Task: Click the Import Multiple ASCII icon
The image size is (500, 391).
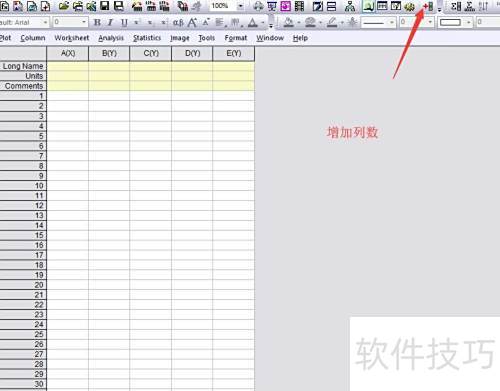Action: (x=164, y=6)
